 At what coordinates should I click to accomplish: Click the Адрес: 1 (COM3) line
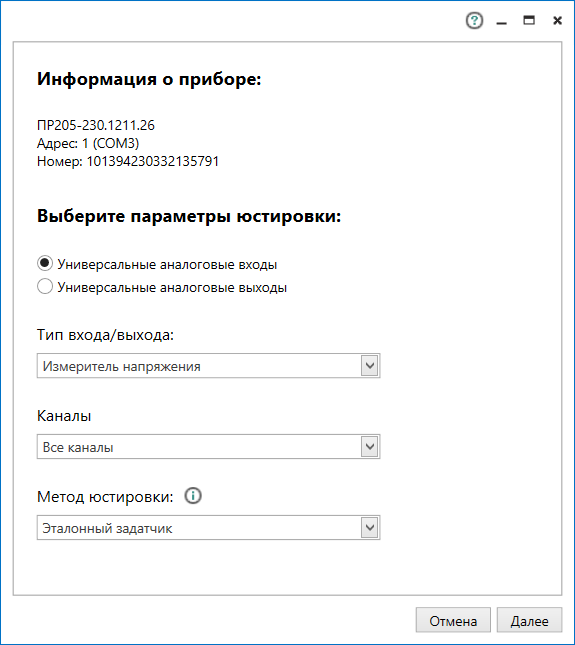tap(88, 143)
